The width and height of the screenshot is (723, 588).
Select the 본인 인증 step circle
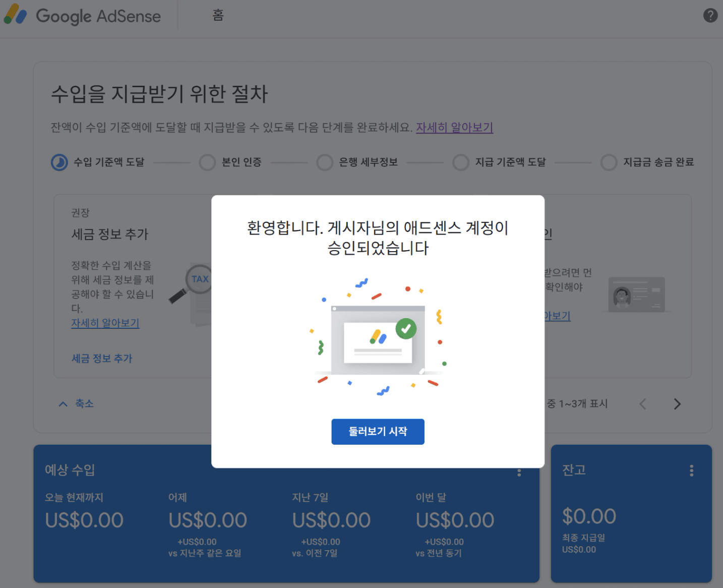(207, 162)
